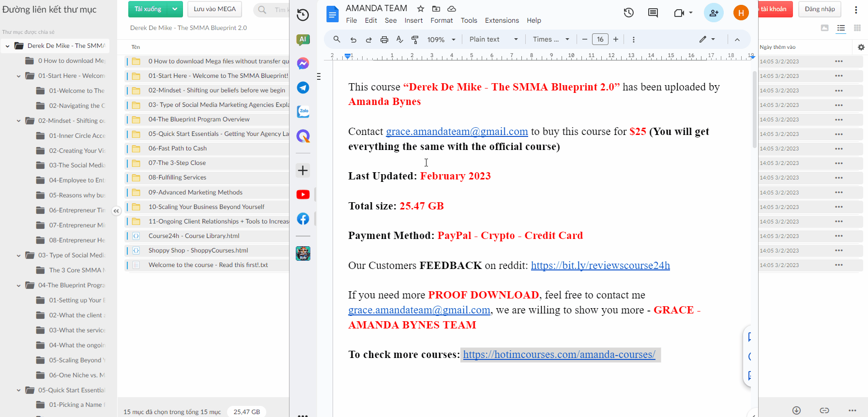Select row 07-The 3-Step Close
This screenshot has width=868, height=417.
[x=207, y=163]
